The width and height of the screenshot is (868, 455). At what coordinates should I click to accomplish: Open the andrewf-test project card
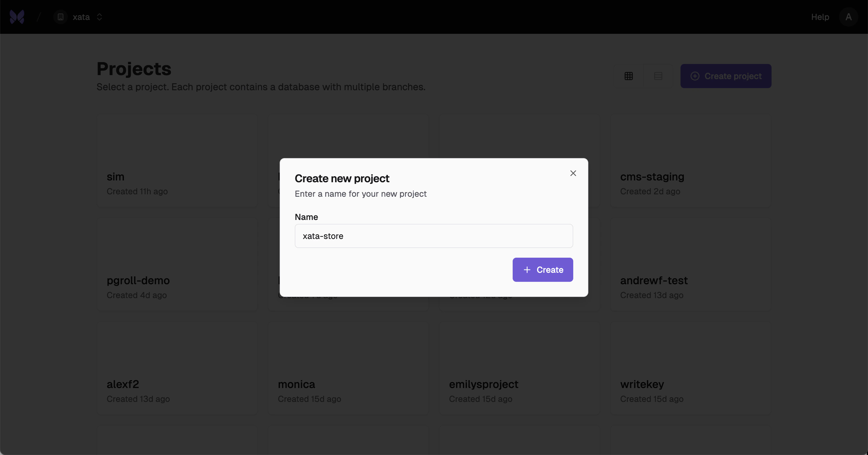point(691,264)
